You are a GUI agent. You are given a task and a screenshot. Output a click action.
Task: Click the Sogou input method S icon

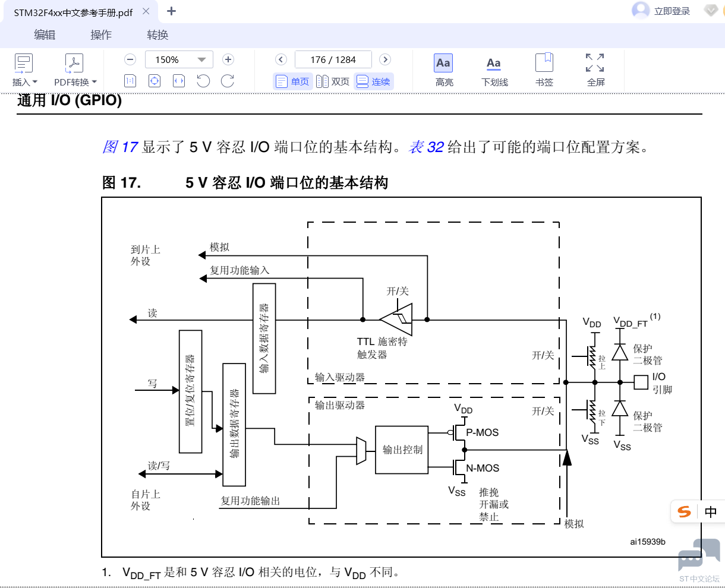[685, 511]
